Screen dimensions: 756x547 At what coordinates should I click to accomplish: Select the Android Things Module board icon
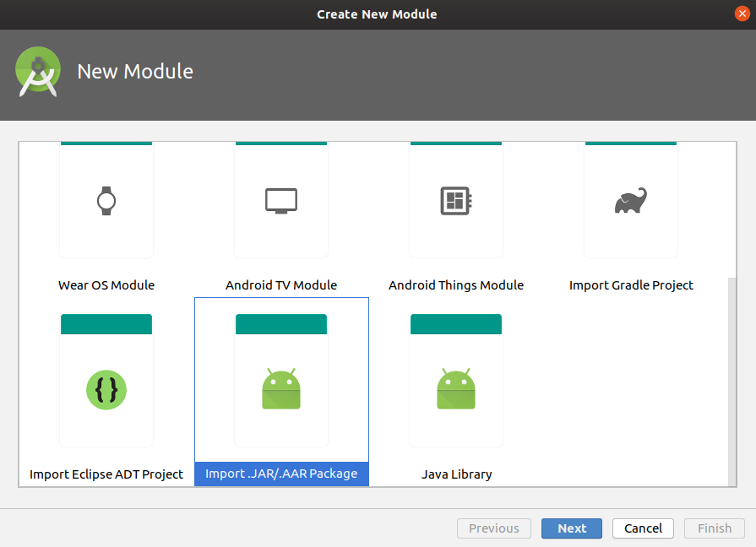point(455,200)
